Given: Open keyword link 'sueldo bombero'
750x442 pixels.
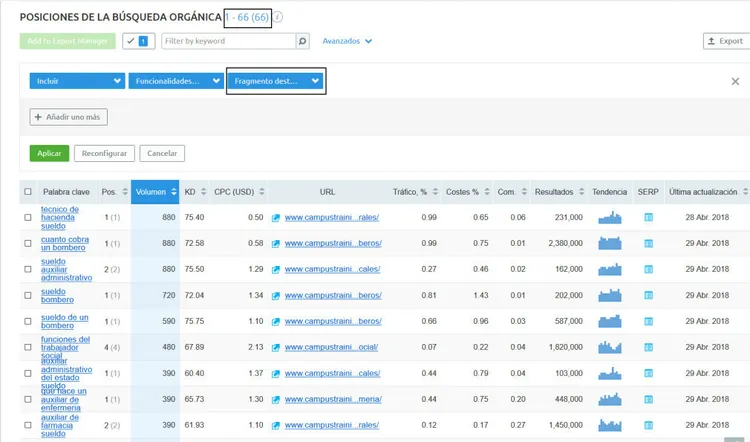Looking at the screenshot, I should click(57, 296).
